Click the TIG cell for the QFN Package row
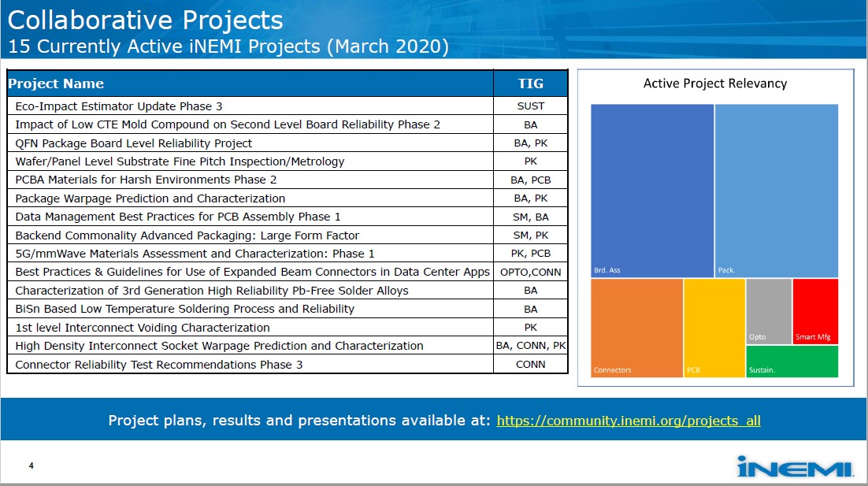Image resolution: width=868 pixels, height=486 pixels. (x=530, y=143)
